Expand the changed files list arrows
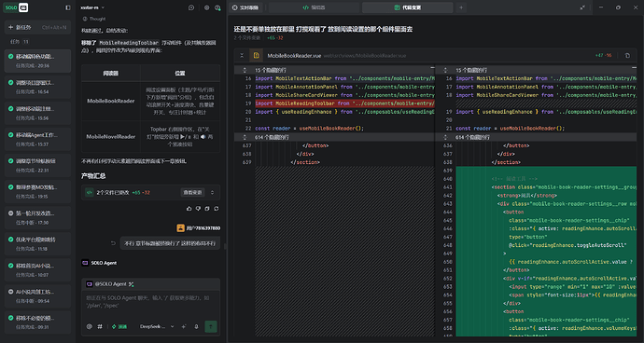The image size is (644, 343). point(213,192)
